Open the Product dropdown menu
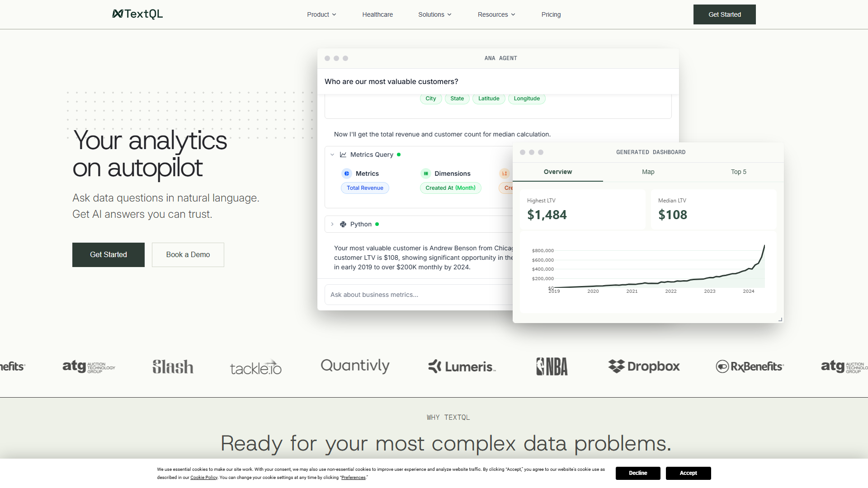The width and height of the screenshot is (868, 488). (x=321, y=14)
